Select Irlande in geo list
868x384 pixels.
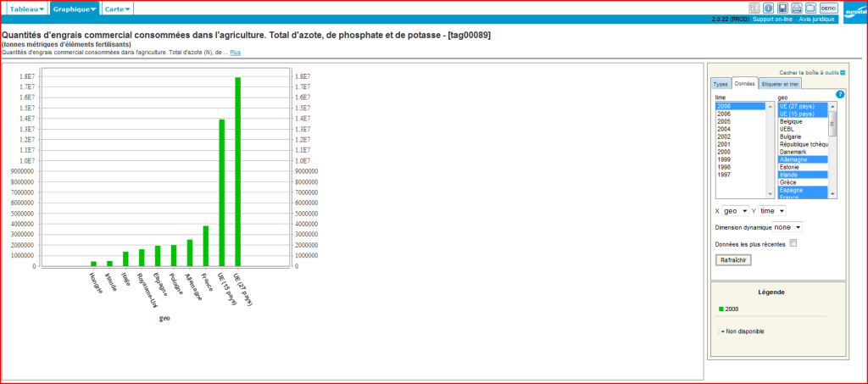[x=803, y=175]
